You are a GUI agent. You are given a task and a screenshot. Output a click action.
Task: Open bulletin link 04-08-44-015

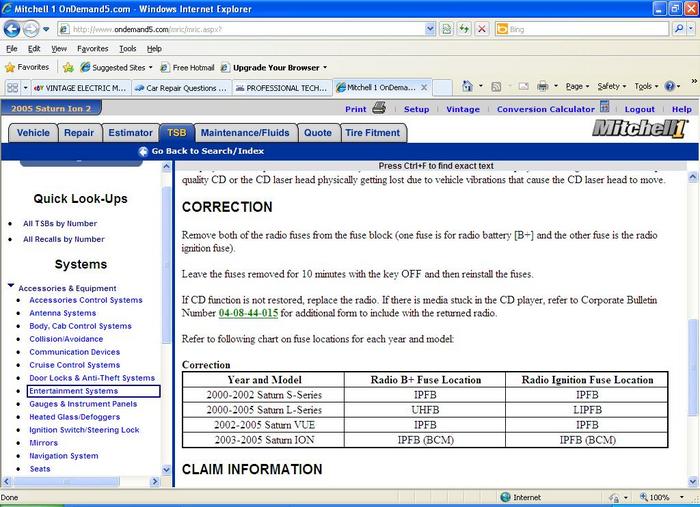248,313
